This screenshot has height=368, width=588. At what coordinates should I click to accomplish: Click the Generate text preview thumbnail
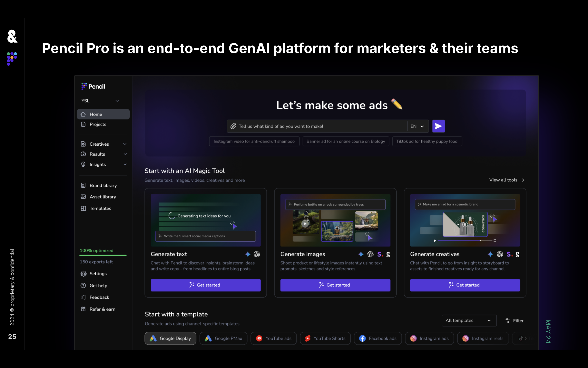tap(206, 220)
